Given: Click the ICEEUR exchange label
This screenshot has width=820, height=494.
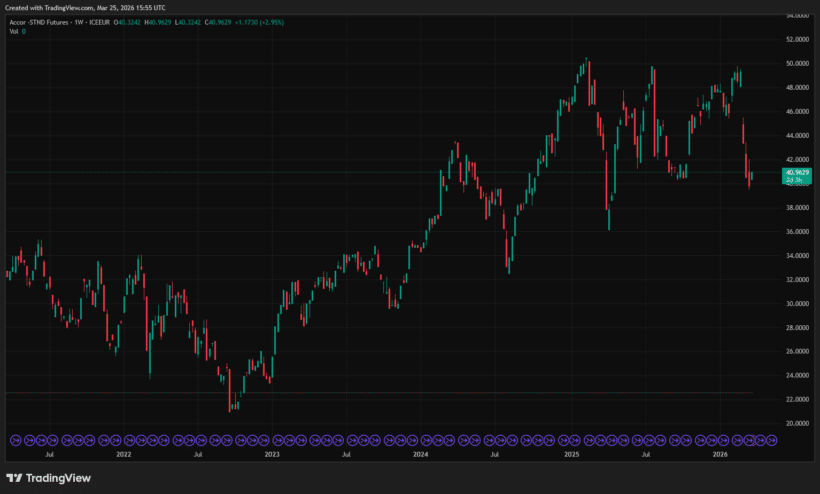Looking at the screenshot, I should click(x=99, y=22).
